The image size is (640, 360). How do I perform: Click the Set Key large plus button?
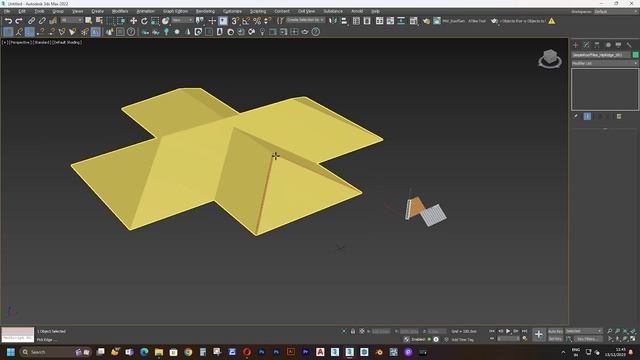(x=539, y=335)
